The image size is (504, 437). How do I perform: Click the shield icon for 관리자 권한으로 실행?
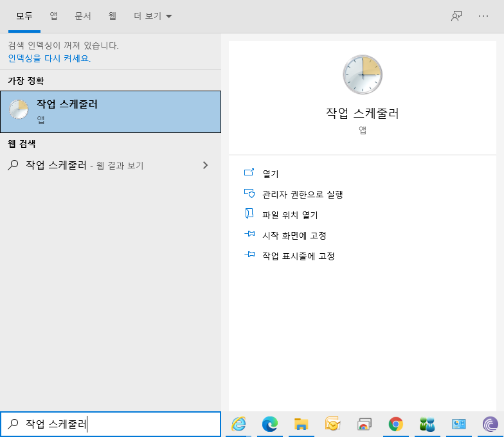(x=249, y=193)
